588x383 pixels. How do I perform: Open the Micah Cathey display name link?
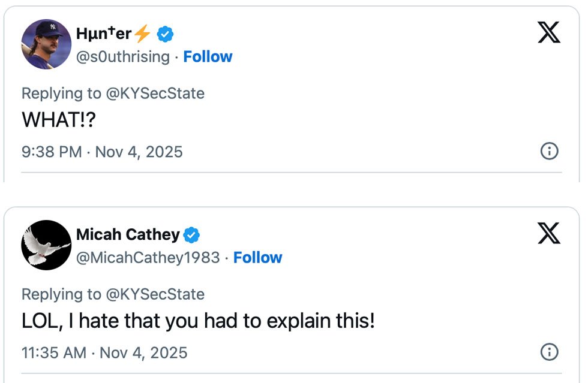coord(127,235)
